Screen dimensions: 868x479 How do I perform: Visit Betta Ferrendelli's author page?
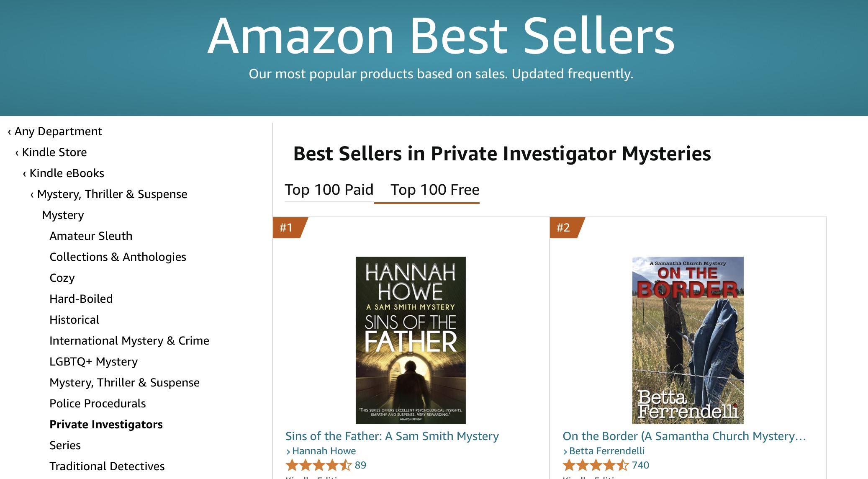pyautogui.click(x=606, y=451)
